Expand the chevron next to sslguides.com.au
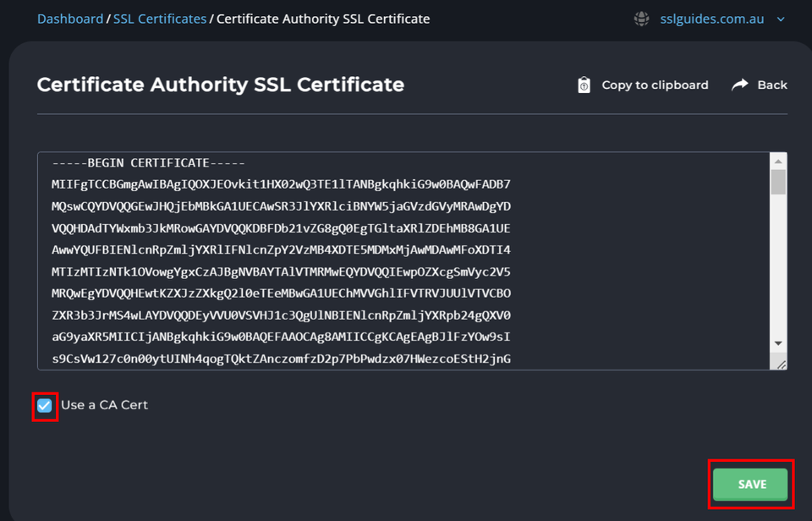The width and height of the screenshot is (812, 521). coord(782,19)
